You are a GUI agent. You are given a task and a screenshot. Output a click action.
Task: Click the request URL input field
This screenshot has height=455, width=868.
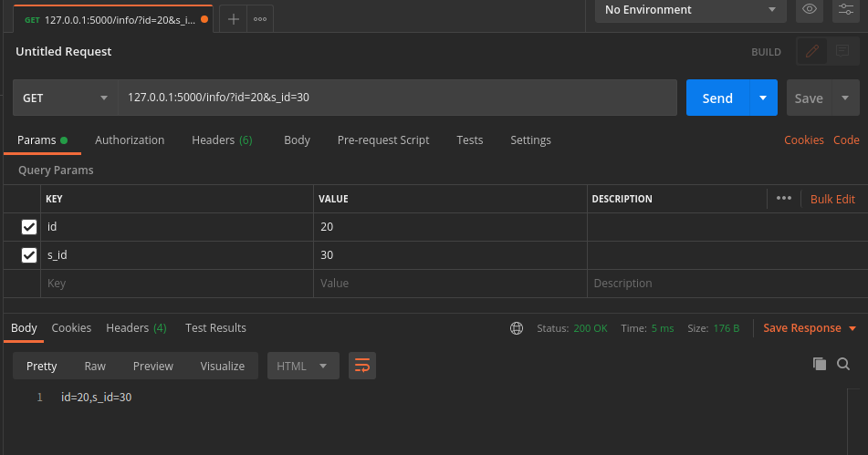coord(397,98)
